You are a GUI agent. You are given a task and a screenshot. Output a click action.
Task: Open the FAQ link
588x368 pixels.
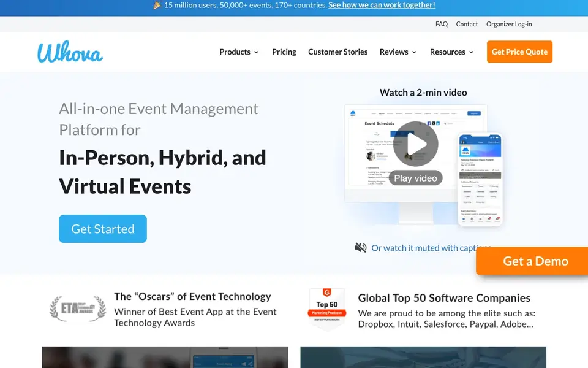pos(442,24)
